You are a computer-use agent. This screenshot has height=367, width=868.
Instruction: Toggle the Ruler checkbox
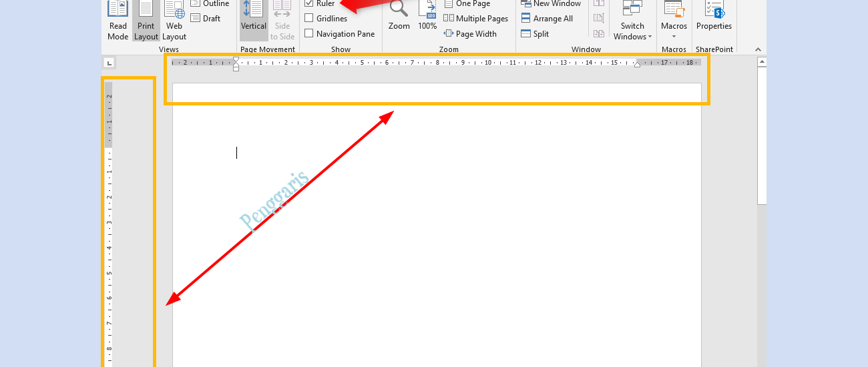(308, 4)
